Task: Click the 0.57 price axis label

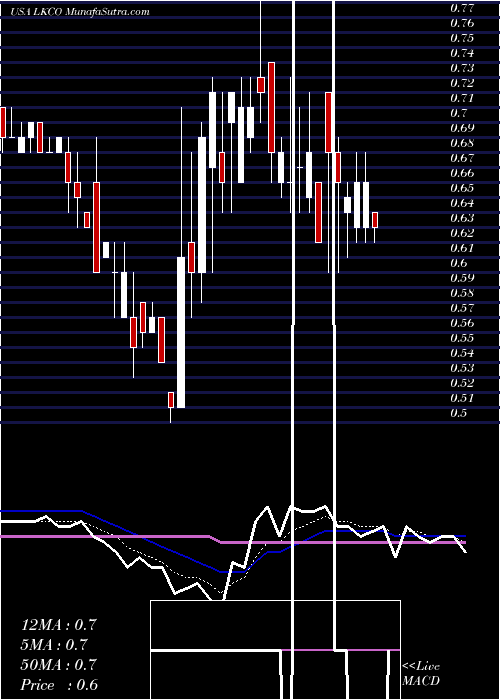Action: point(461,308)
